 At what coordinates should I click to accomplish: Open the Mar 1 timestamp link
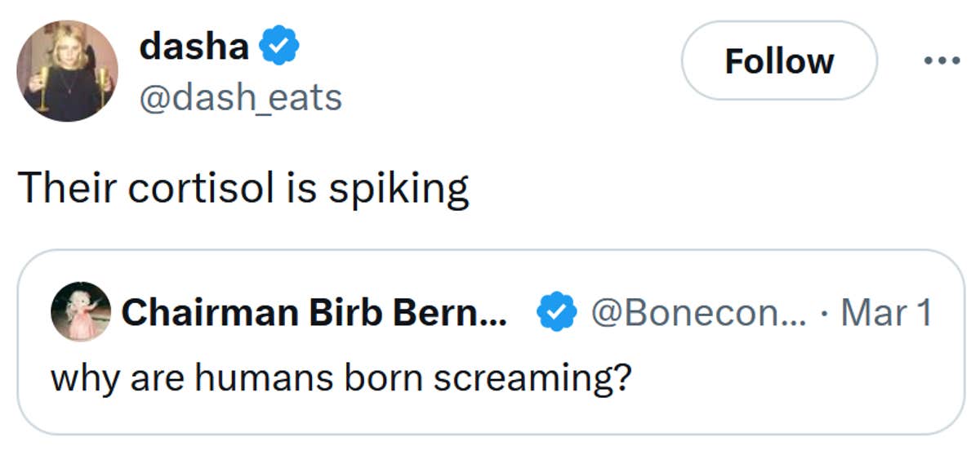point(886,312)
